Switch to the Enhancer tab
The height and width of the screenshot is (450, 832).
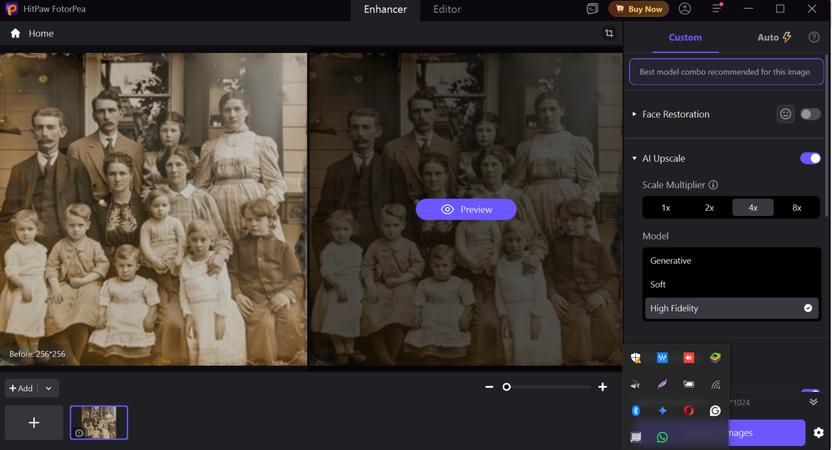385,10
